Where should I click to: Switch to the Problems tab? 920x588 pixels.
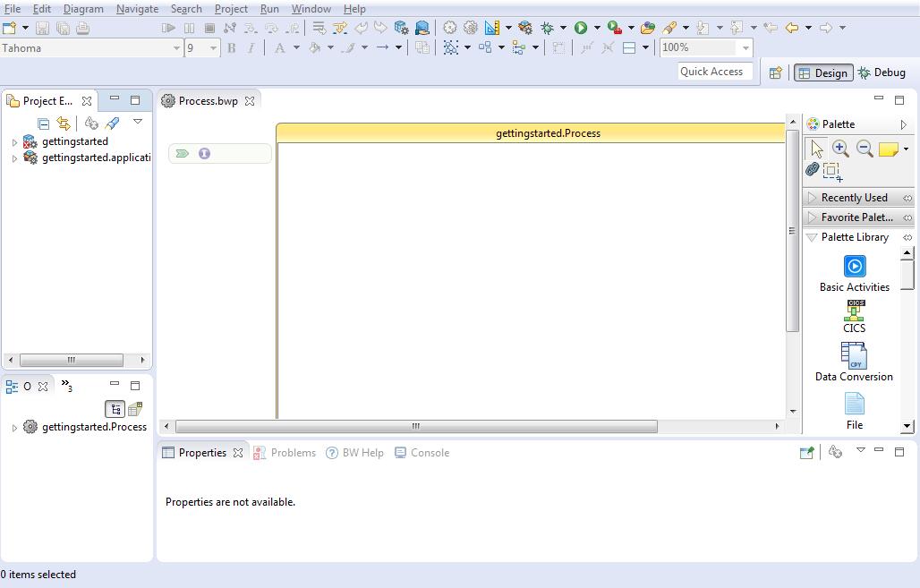(294, 453)
